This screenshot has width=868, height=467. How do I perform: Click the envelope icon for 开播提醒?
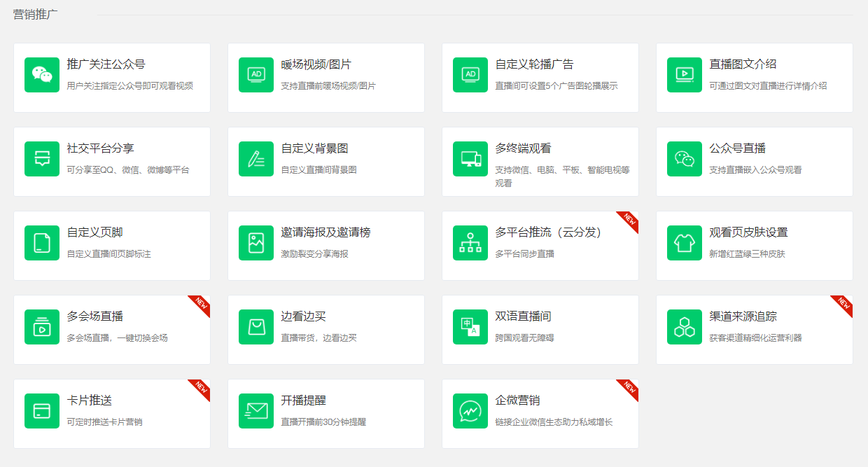point(256,411)
